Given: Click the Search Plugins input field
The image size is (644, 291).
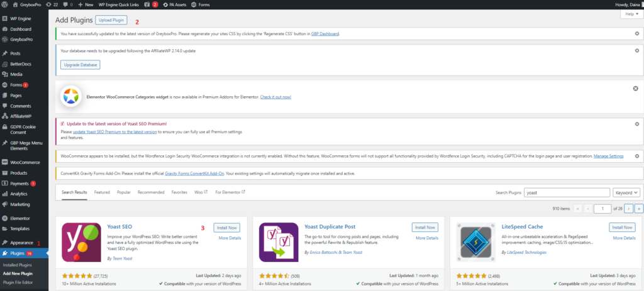Looking at the screenshot, I should coord(567,192).
